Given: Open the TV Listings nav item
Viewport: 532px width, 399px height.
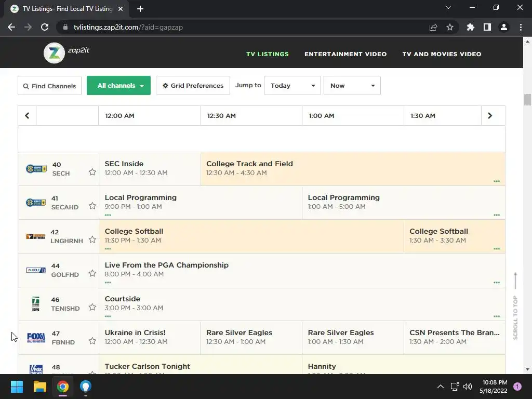Looking at the screenshot, I should click(x=268, y=54).
